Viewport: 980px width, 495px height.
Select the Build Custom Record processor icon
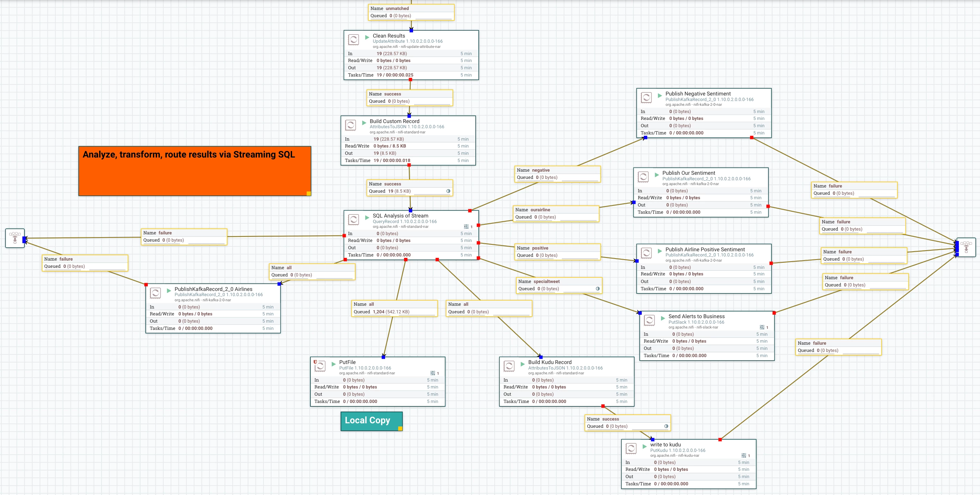pos(350,125)
